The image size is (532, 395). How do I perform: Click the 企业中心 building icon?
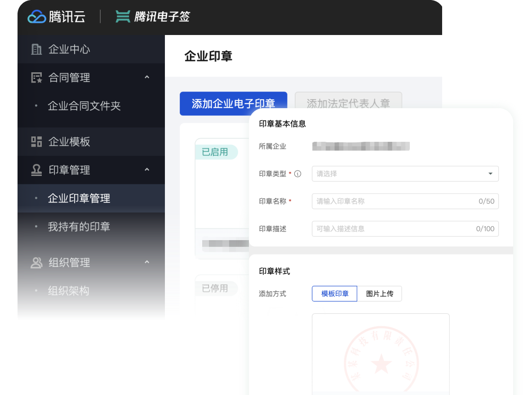36,49
